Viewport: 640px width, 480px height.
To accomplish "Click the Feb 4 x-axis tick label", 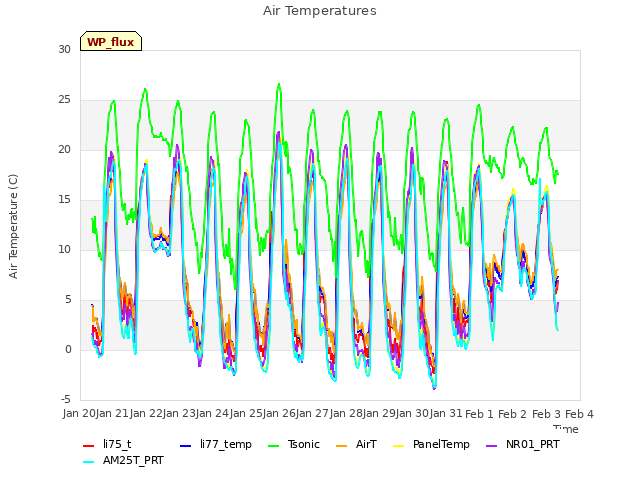I will (x=579, y=414).
